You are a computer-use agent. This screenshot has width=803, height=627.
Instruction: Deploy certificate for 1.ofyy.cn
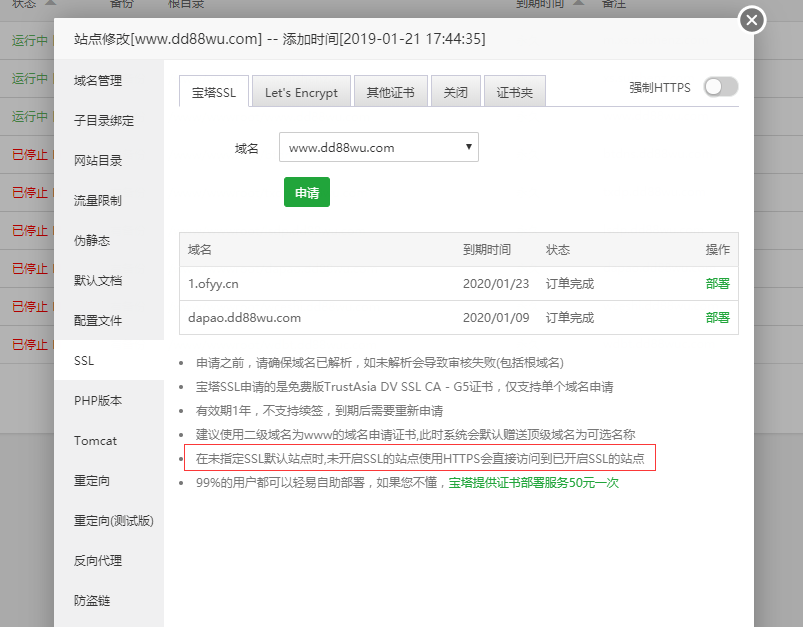(x=717, y=283)
